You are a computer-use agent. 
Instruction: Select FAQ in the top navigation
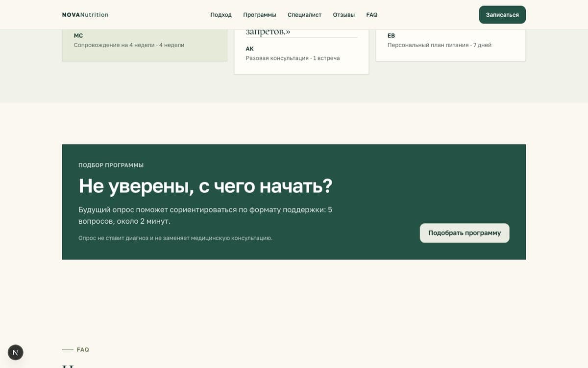(372, 15)
